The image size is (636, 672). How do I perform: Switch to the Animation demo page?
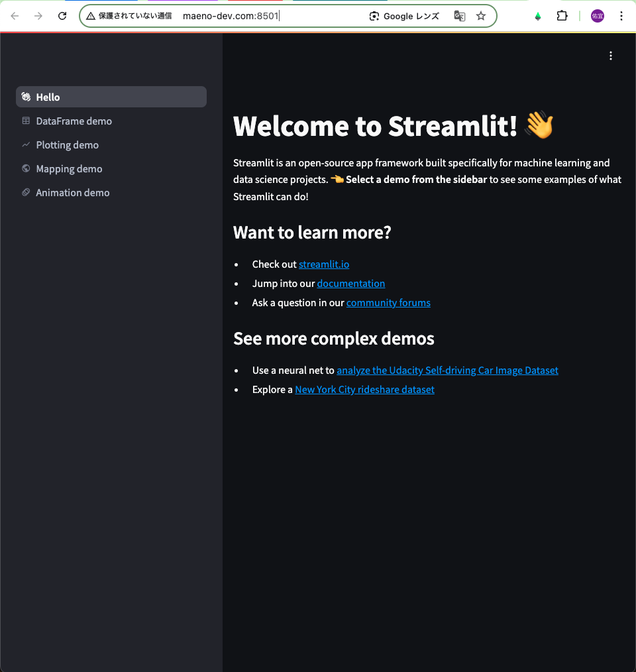[x=72, y=192]
